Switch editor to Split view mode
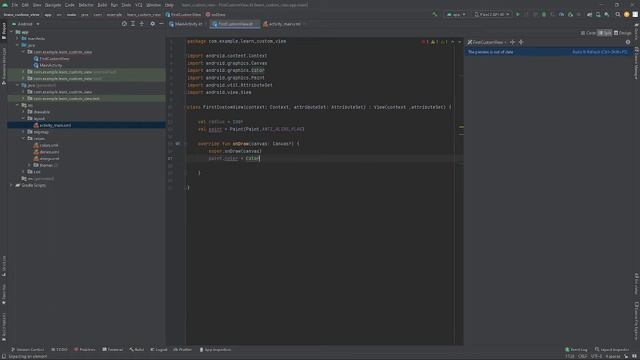The height and width of the screenshot is (360, 640). (x=604, y=33)
